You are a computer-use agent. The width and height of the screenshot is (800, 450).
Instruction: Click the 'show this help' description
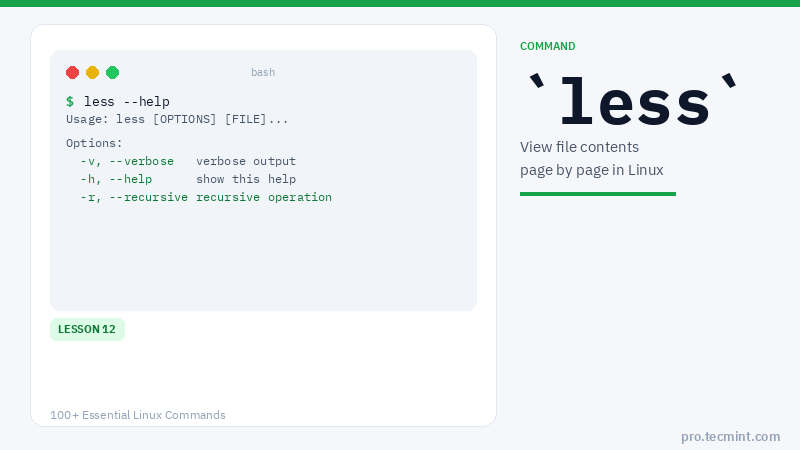point(246,179)
